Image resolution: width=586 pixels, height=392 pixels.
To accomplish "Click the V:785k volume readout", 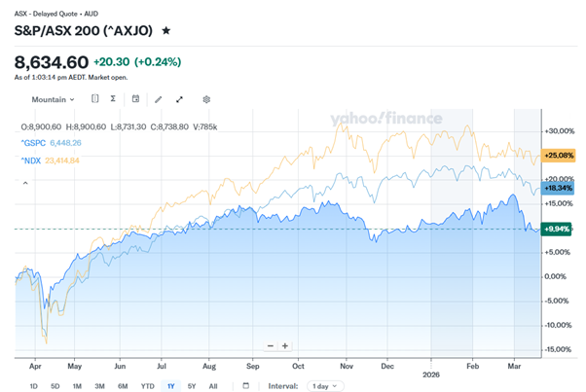I will click(x=204, y=126).
